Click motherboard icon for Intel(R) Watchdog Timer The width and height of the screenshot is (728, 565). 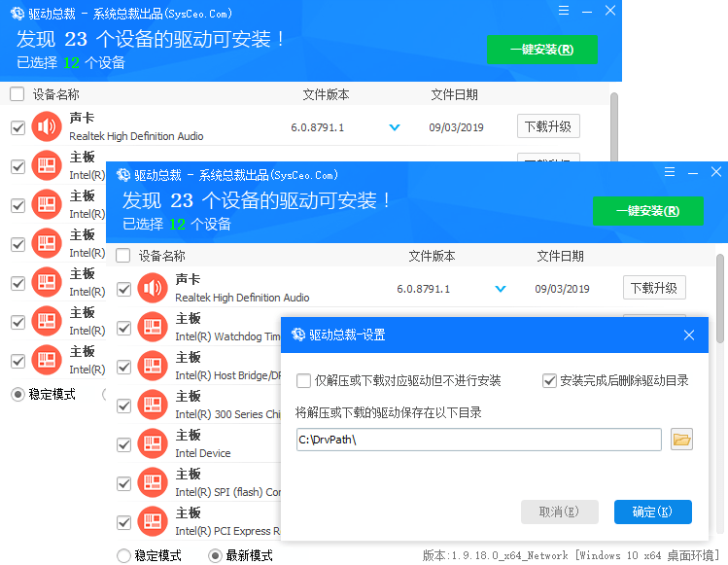pos(153,327)
